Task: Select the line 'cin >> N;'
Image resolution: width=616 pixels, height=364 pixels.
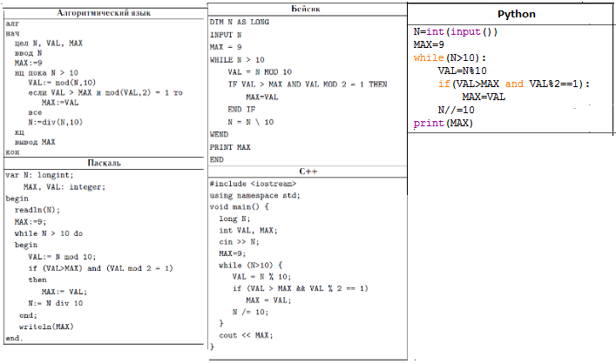Action: pos(240,242)
